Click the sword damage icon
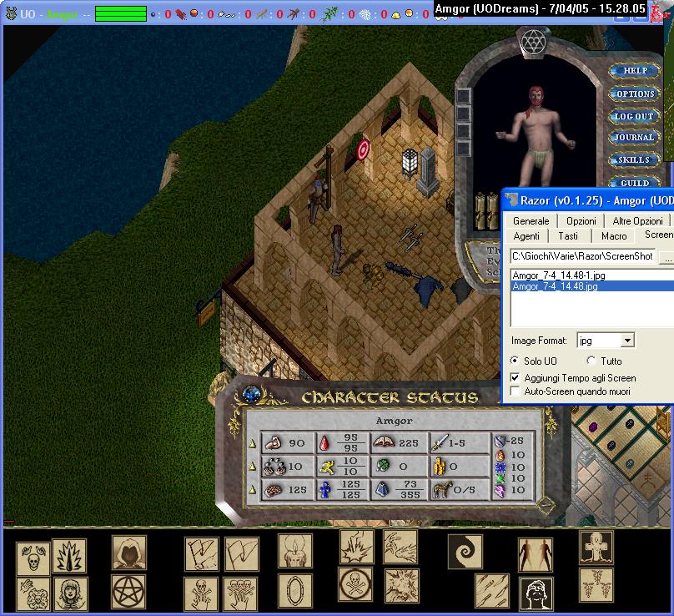Image resolution: width=674 pixels, height=616 pixels. (x=439, y=442)
